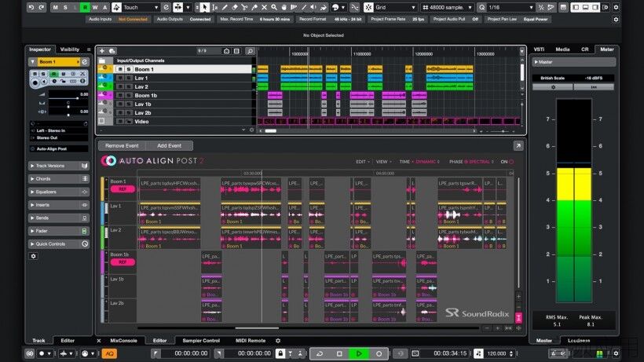Expand the Chords inspector section
644x362 pixels.
pyautogui.click(x=59, y=179)
